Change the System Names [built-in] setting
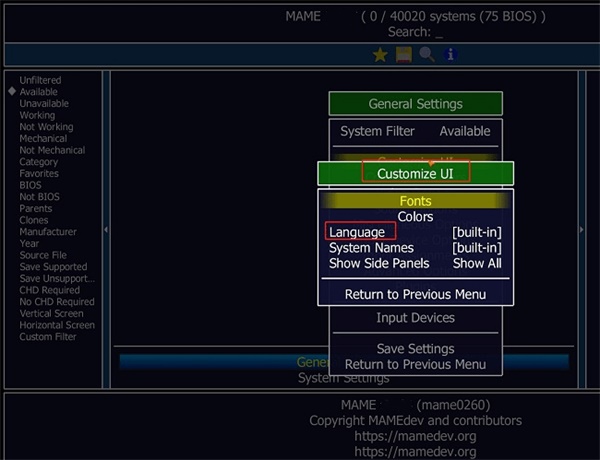600x460 pixels. (415, 248)
